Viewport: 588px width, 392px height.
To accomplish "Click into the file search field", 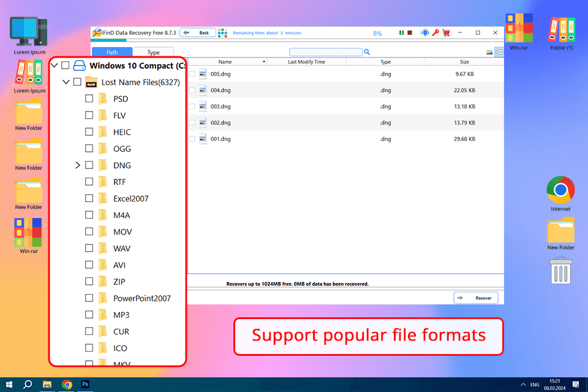I will tap(325, 52).
